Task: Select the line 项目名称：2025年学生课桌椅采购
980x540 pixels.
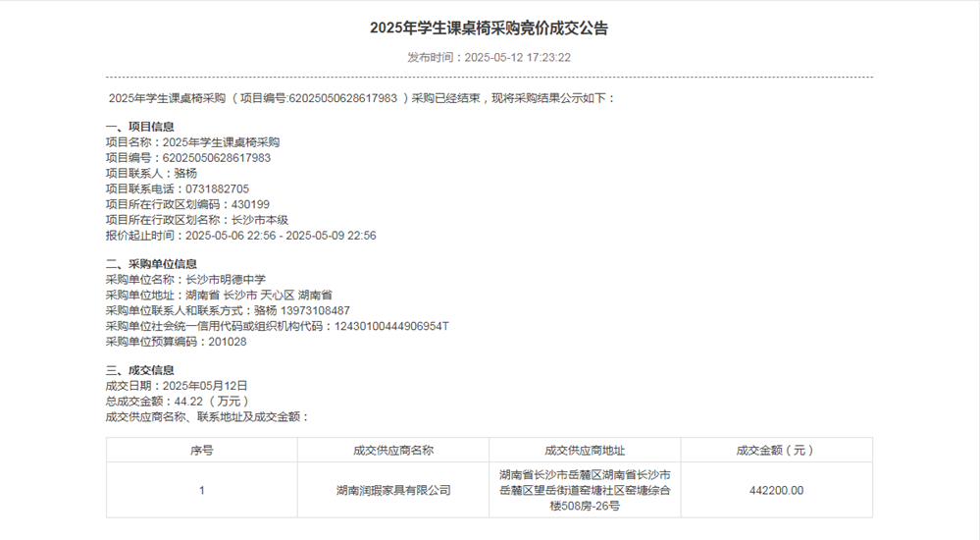Action: 192,142
